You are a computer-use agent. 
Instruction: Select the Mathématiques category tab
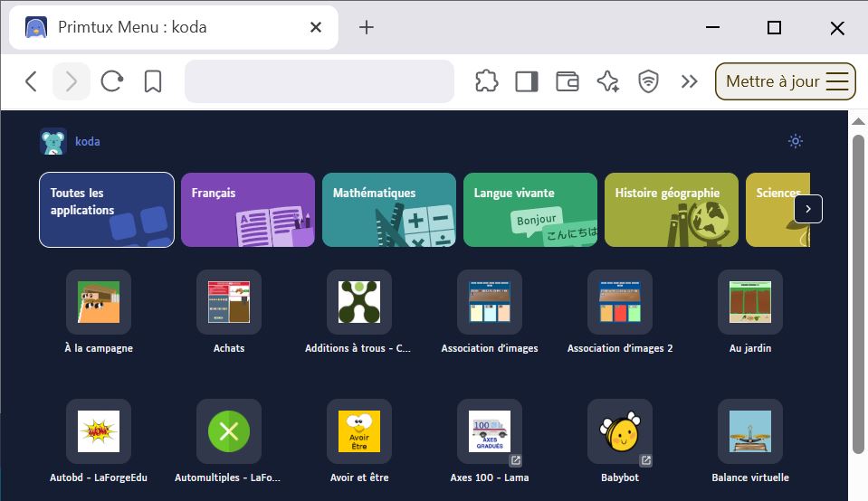click(389, 210)
